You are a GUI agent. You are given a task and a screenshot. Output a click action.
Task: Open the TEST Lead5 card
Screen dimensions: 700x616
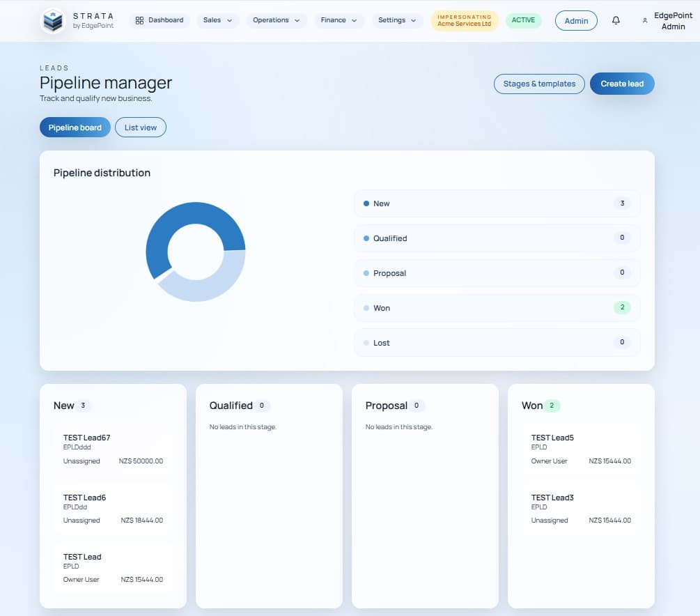pyautogui.click(x=581, y=449)
